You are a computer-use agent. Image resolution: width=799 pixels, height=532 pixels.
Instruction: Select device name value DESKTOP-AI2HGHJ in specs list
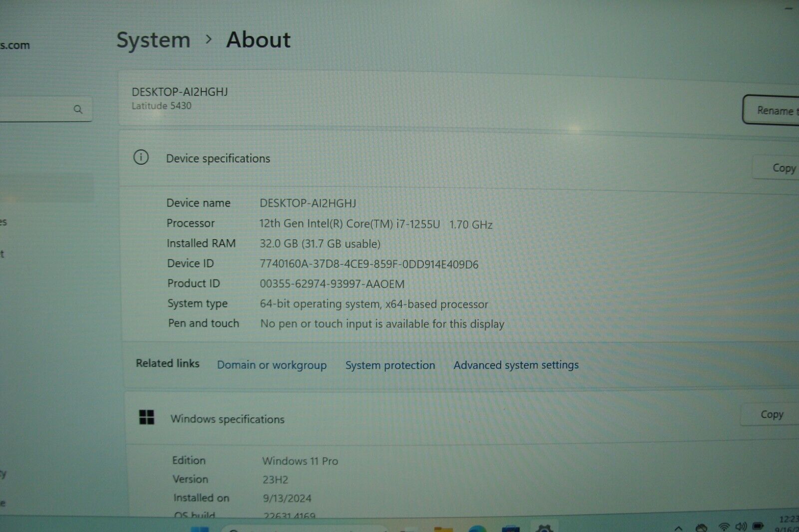click(x=308, y=203)
